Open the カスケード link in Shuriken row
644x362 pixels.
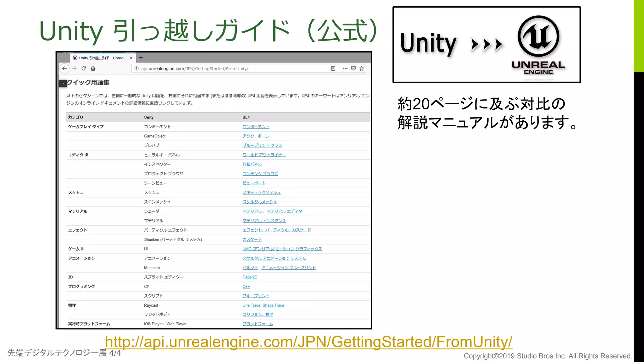252,239
